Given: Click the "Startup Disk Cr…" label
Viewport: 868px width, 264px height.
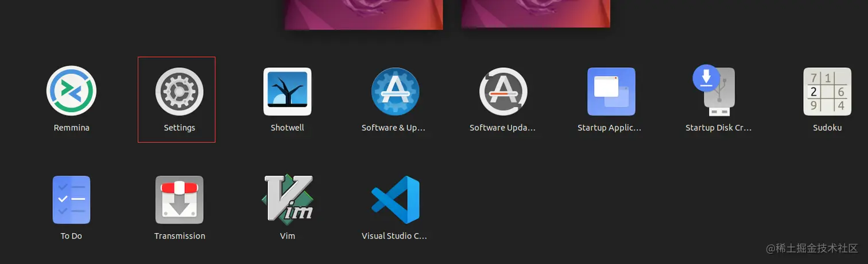Looking at the screenshot, I should pyautogui.click(x=719, y=128).
